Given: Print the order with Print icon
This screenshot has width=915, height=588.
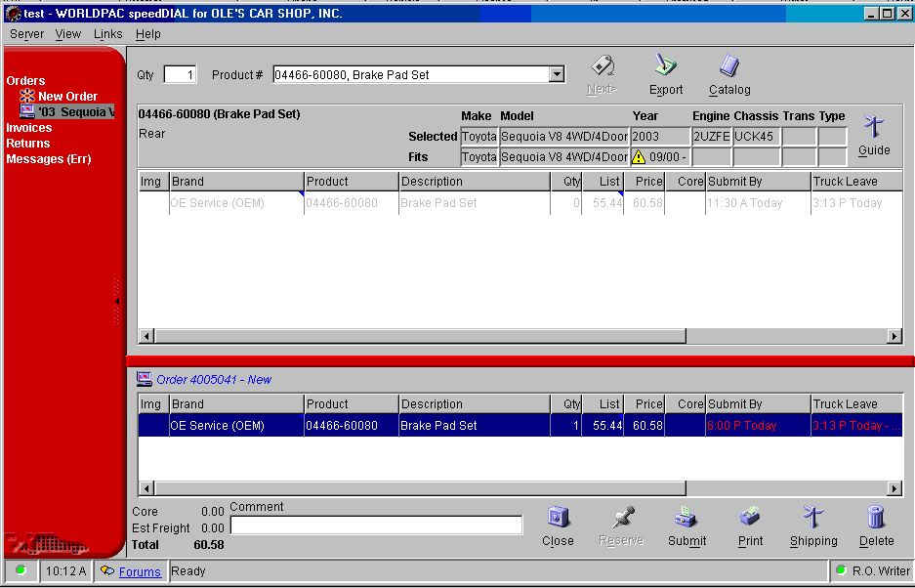Looking at the screenshot, I should coord(750,518).
